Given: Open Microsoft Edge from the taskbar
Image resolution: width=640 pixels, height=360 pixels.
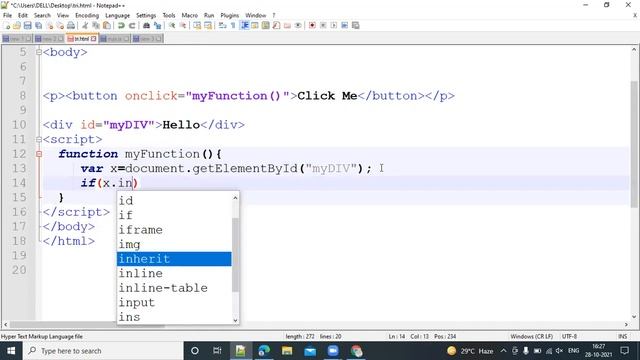Looking at the screenshot, I should pyautogui.click(x=264, y=351).
